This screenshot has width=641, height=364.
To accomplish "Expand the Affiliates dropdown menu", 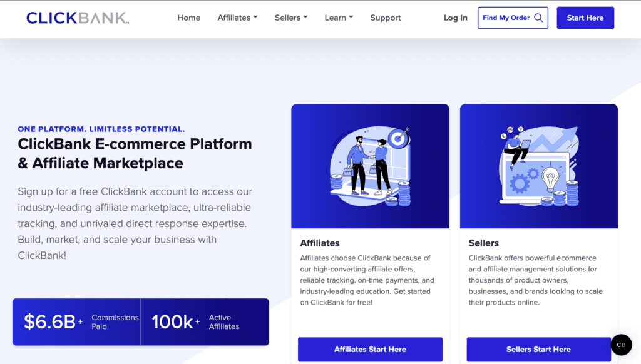I will coord(237,18).
